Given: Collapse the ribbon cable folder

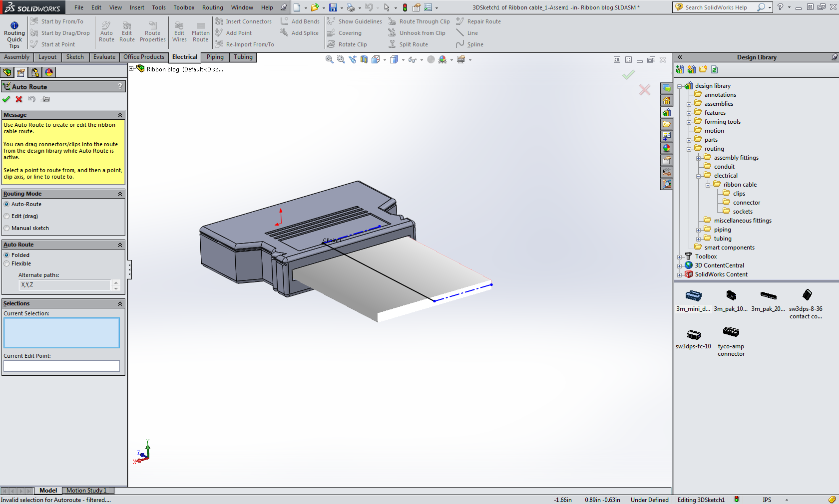Looking at the screenshot, I should tap(708, 185).
